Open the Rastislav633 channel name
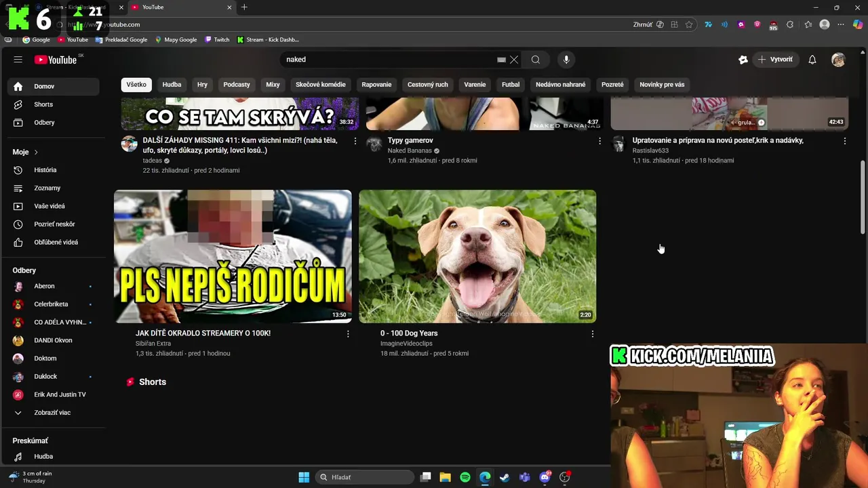 [x=650, y=150]
